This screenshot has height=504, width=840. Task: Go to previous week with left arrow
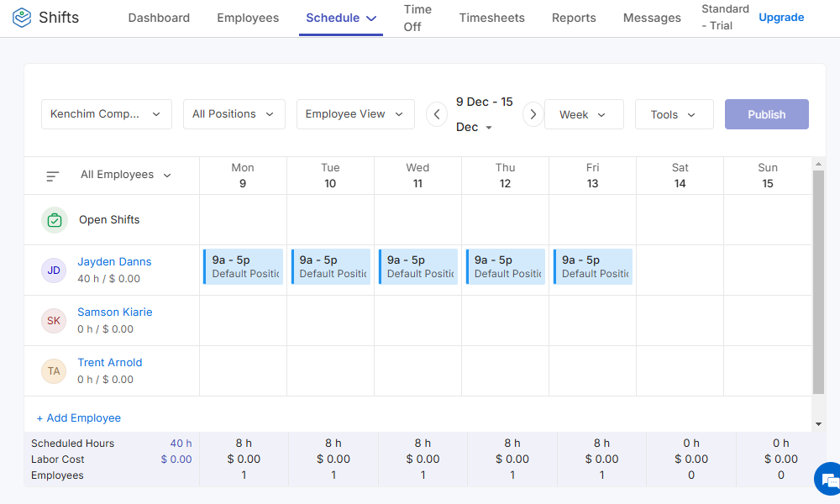pos(436,114)
